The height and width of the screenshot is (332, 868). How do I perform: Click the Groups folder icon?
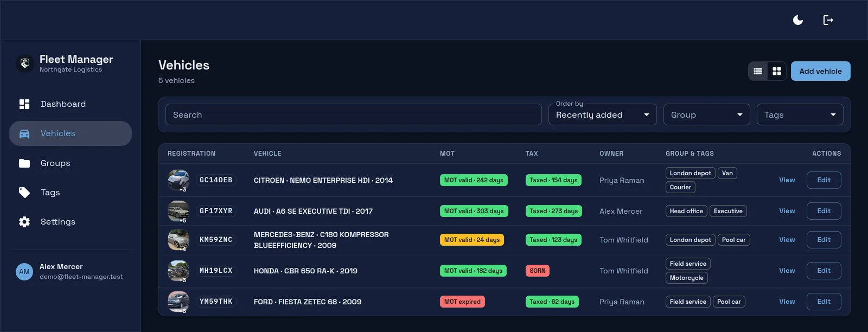coord(24,163)
